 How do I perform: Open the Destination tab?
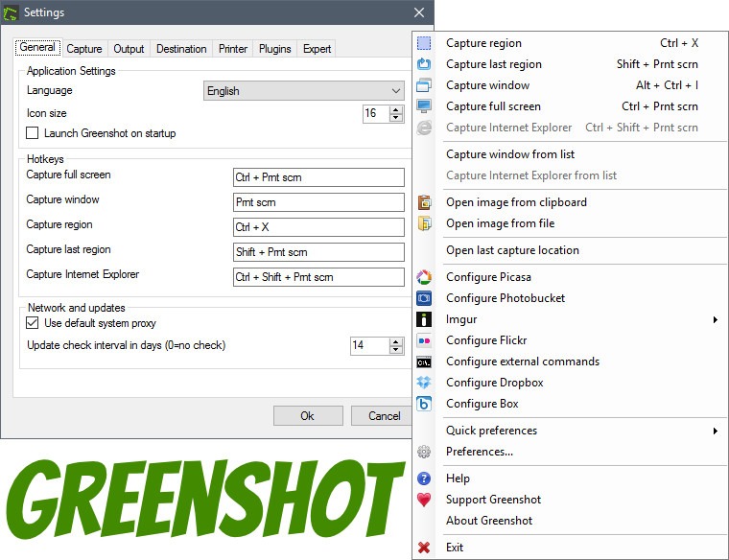181,49
